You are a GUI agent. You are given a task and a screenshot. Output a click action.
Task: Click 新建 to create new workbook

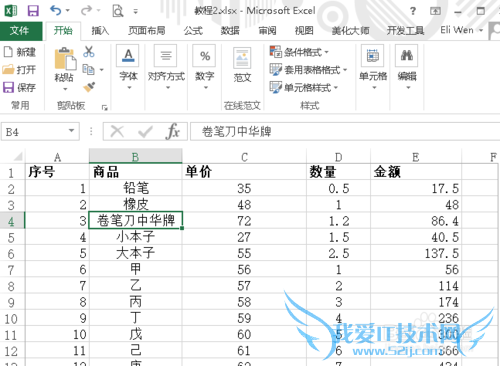tap(20, 52)
